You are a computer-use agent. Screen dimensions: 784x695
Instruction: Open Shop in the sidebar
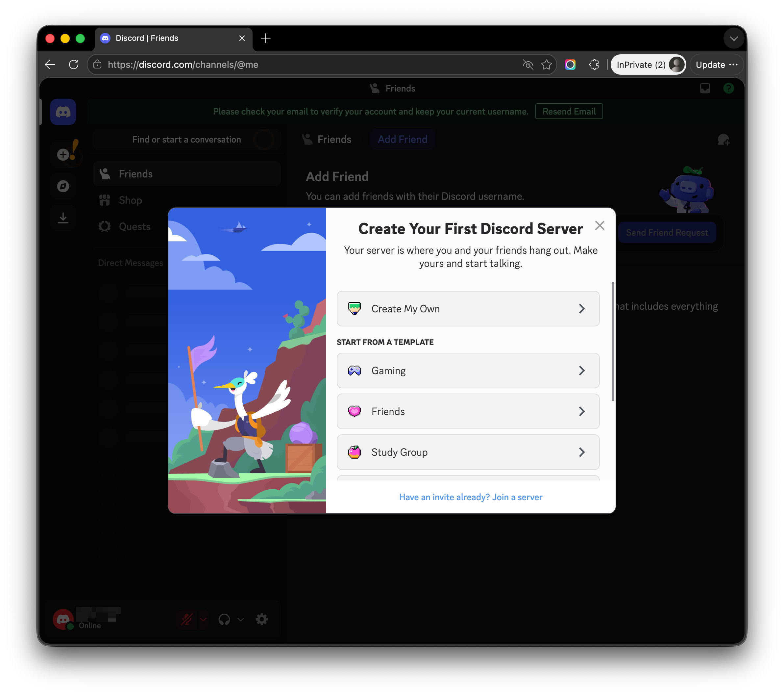(x=187, y=200)
